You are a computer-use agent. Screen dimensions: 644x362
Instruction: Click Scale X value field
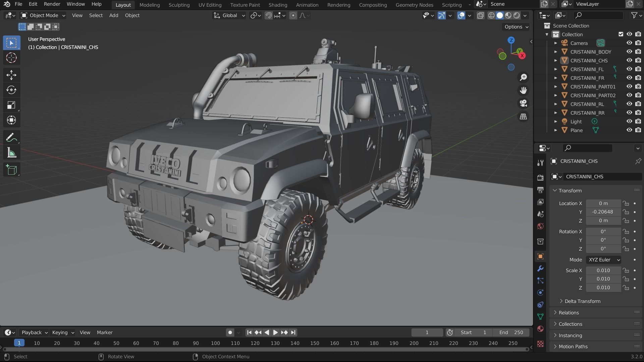(x=603, y=270)
